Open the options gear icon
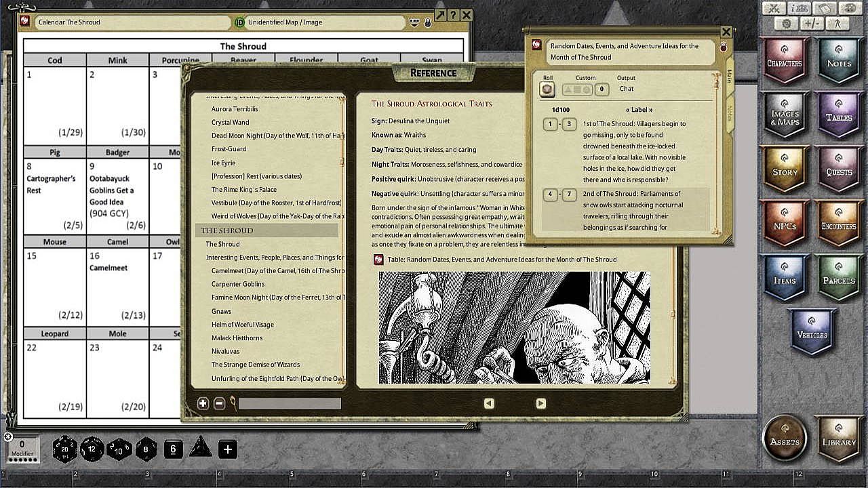The height and width of the screenshot is (488, 868). tap(787, 24)
